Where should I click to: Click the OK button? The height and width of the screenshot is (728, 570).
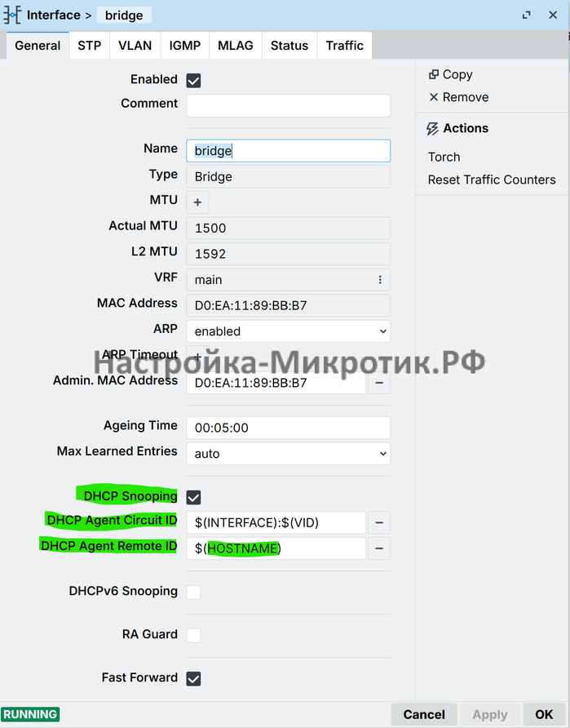coord(544,715)
